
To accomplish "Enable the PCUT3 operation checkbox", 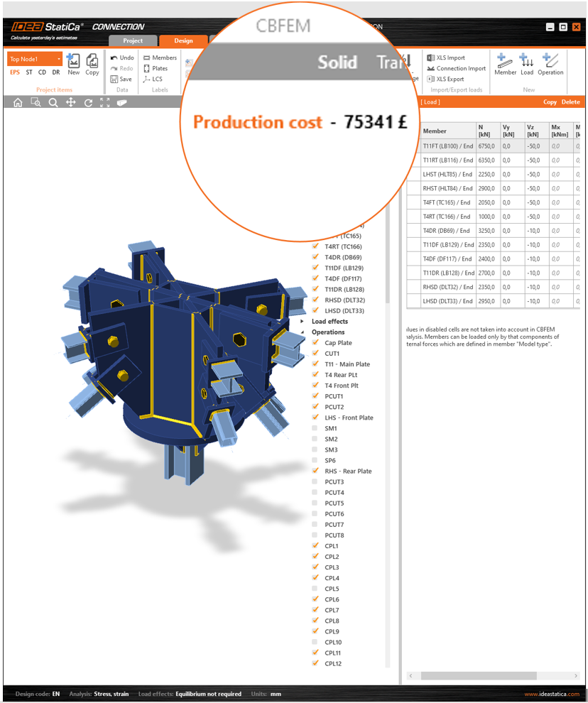I will click(315, 481).
